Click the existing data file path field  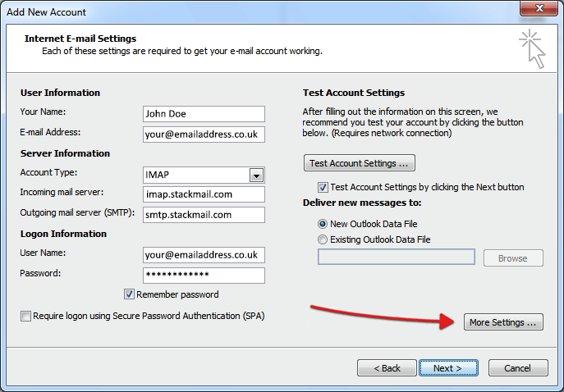[x=396, y=257]
